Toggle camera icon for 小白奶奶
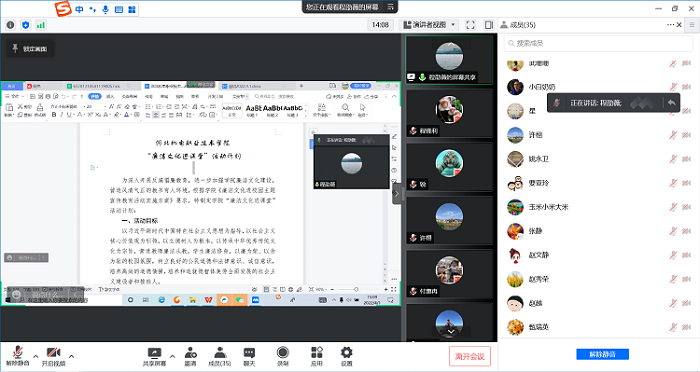Viewport: 700px width, 372px height. (x=686, y=87)
